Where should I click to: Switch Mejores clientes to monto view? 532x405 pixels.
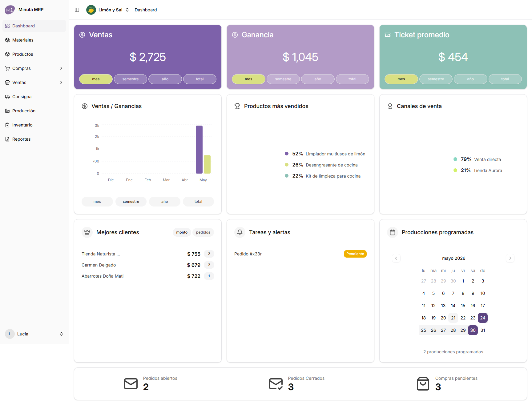(182, 232)
